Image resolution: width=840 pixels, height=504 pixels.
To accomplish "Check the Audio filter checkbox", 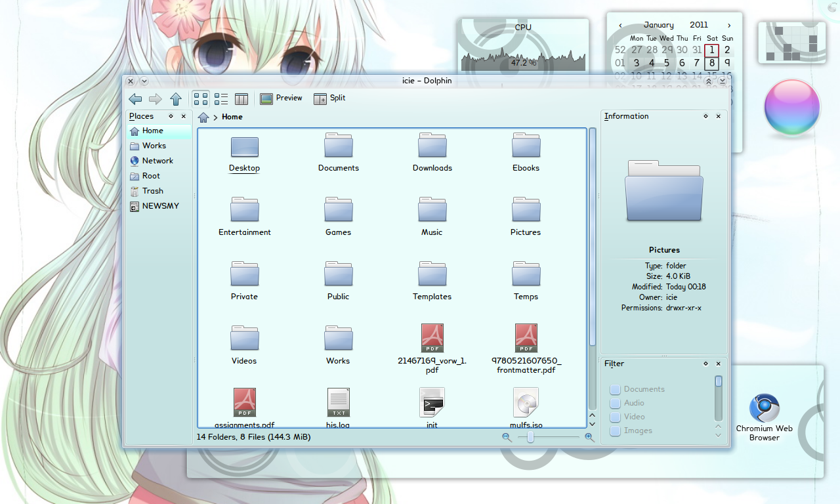I will point(616,403).
